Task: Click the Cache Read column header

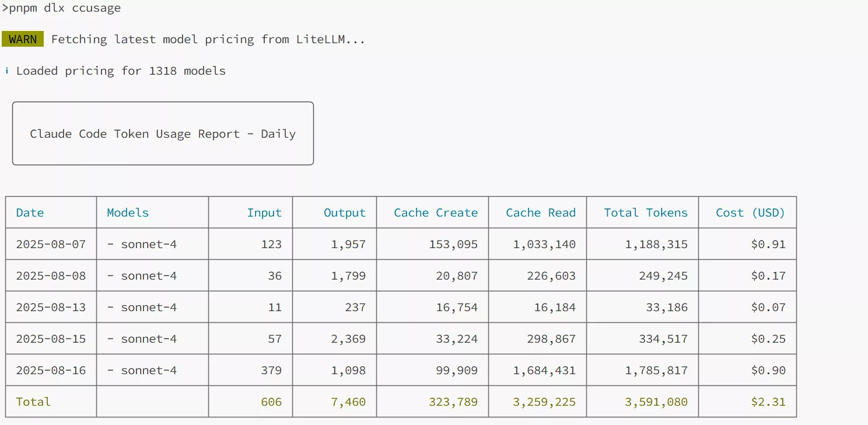Action: (x=540, y=213)
